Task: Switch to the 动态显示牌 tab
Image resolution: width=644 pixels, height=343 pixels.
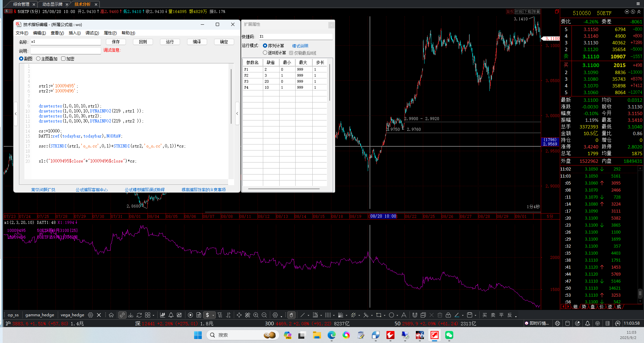Action: [x=52, y=4]
